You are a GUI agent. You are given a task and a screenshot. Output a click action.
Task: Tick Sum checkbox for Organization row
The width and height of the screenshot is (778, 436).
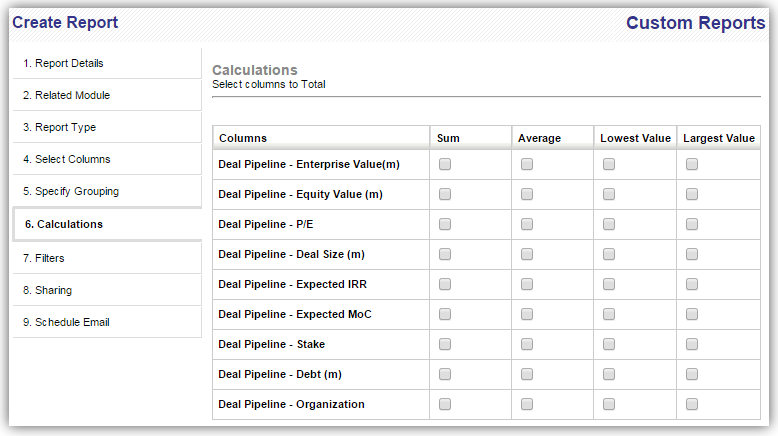pos(445,404)
